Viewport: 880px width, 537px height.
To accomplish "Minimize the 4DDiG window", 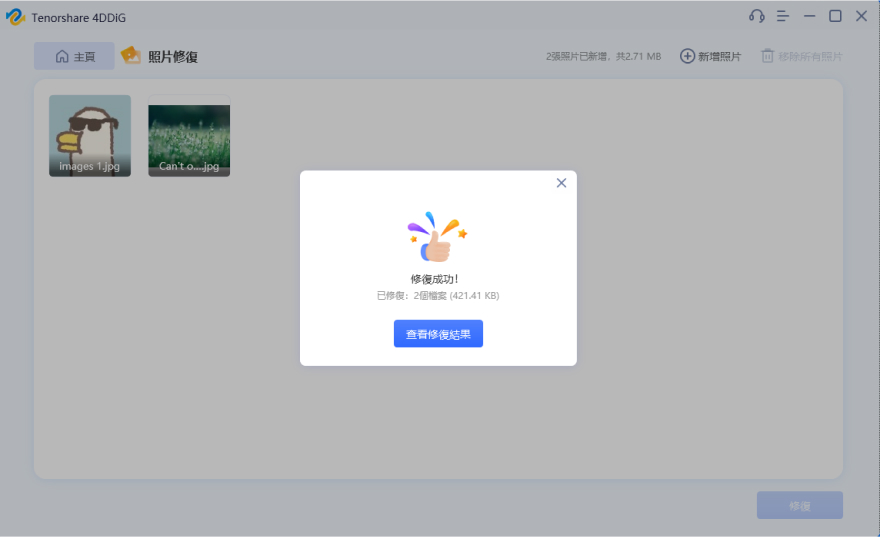I will pos(809,16).
